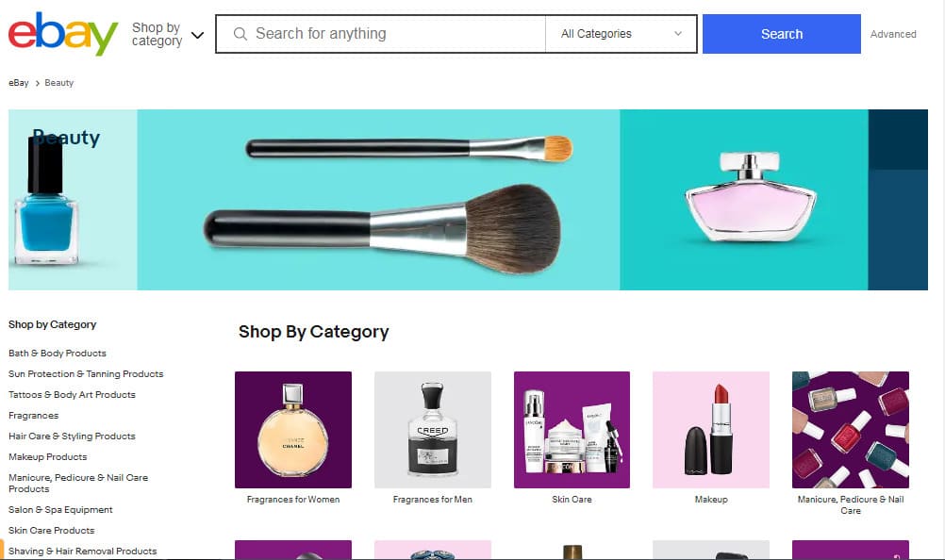Go to eBay breadcrumb link
The width and height of the screenshot is (945, 560).
19,83
